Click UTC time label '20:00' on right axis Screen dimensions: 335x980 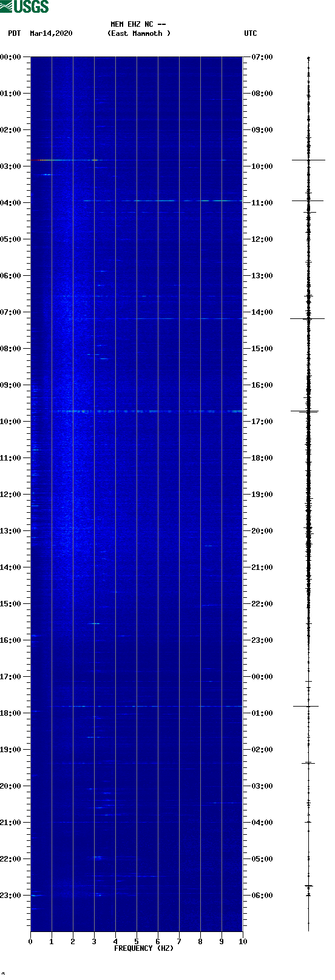tap(262, 531)
